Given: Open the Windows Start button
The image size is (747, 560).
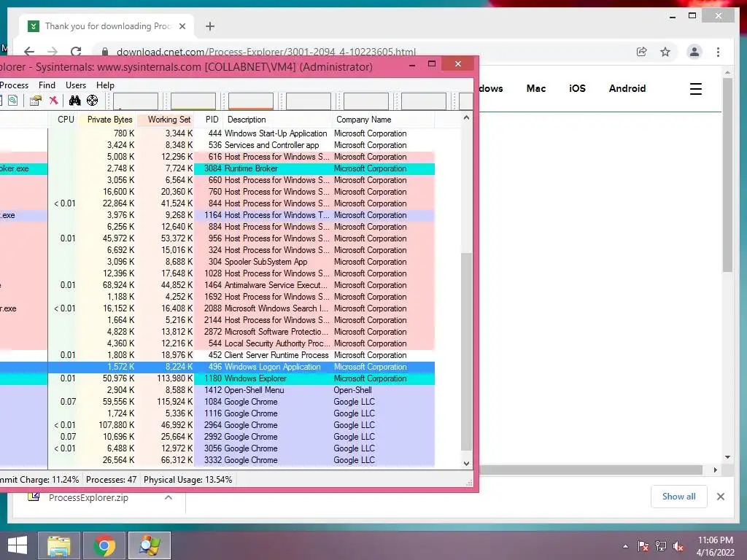Looking at the screenshot, I should pyautogui.click(x=18, y=545).
